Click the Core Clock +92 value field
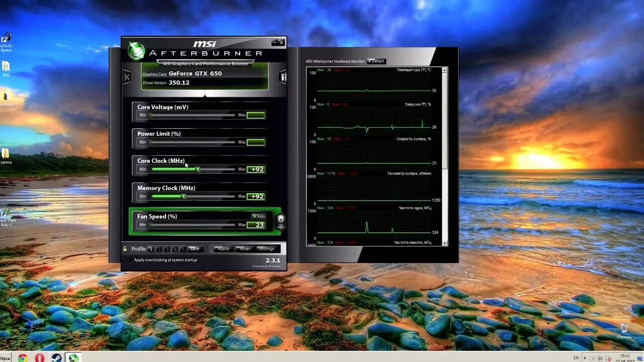This screenshot has height=362, width=644. point(256,169)
